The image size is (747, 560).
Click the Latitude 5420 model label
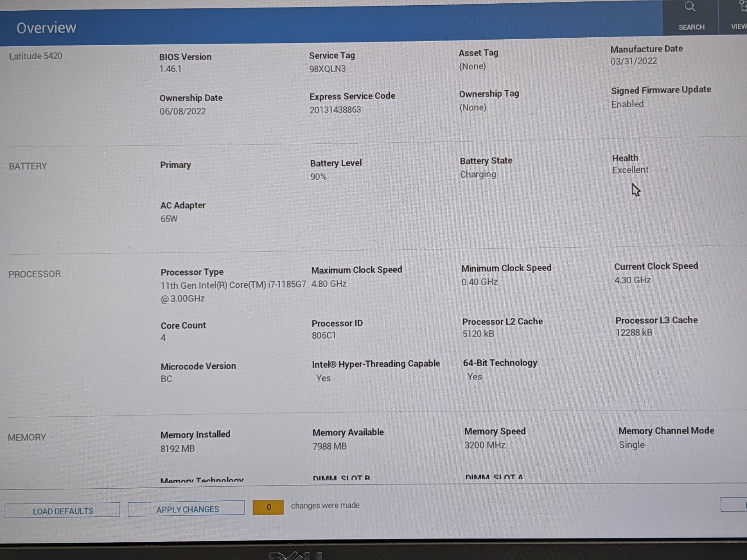(x=35, y=56)
